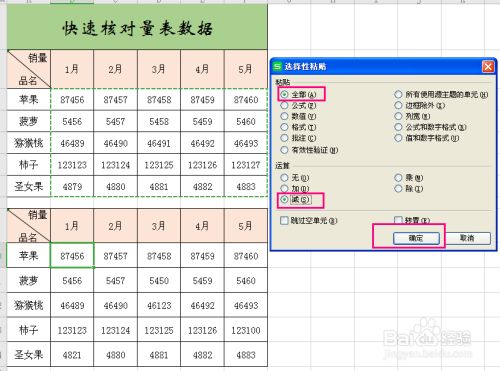
Task: Confirm with the 确定 button
Action: coord(416,238)
